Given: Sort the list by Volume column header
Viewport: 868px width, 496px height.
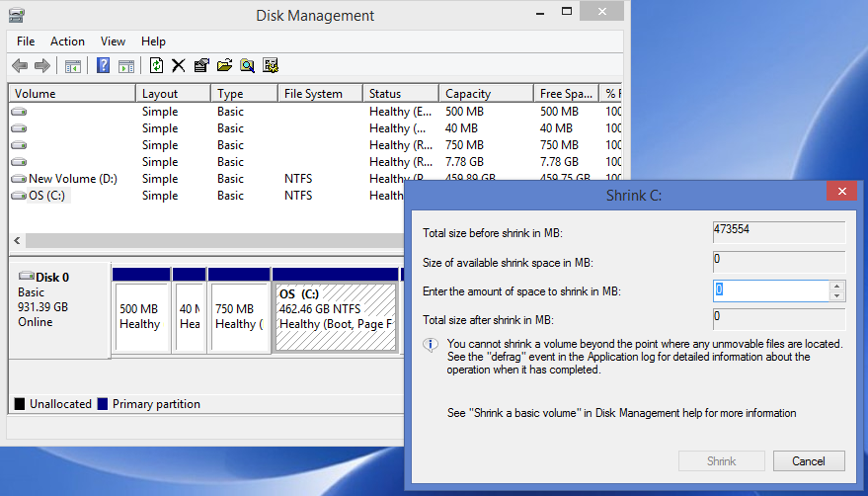Looking at the screenshot, I should pos(71,94).
